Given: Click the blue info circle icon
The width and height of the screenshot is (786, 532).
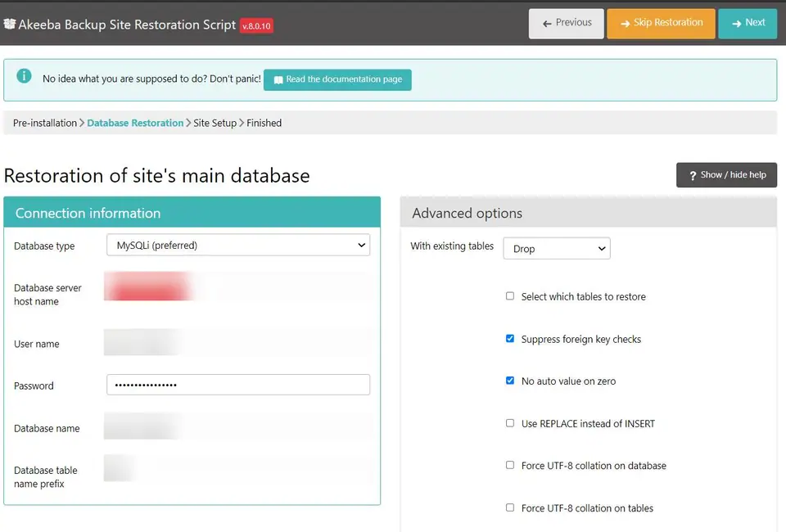Looking at the screenshot, I should (x=24, y=75).
